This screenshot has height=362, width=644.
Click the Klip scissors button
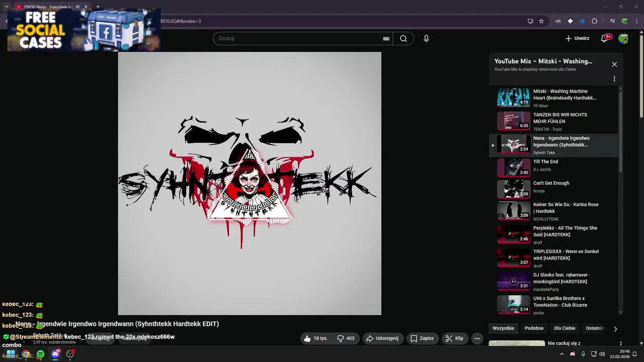coord(455,338)
